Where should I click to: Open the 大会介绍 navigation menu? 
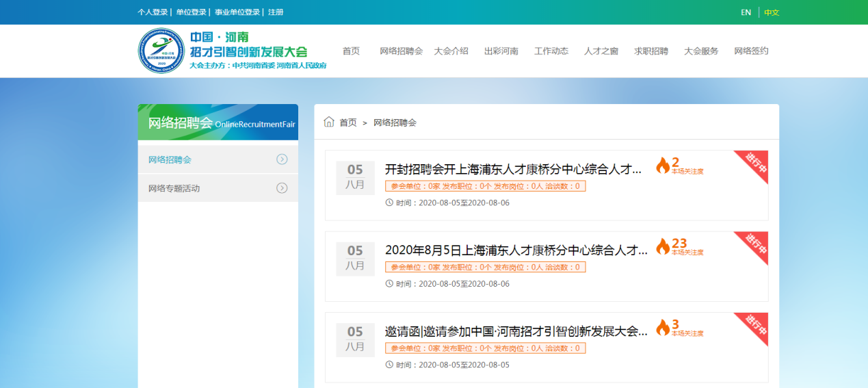pos(451,51)
